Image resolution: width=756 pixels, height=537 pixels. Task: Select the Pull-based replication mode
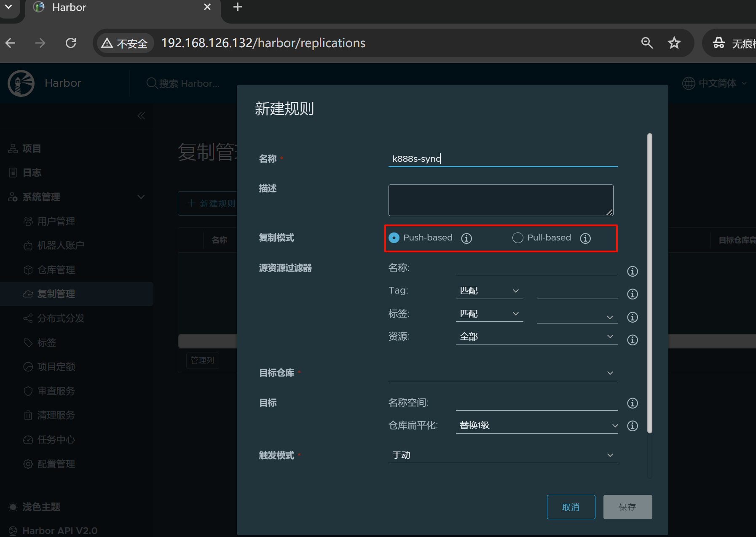(517, 238)
